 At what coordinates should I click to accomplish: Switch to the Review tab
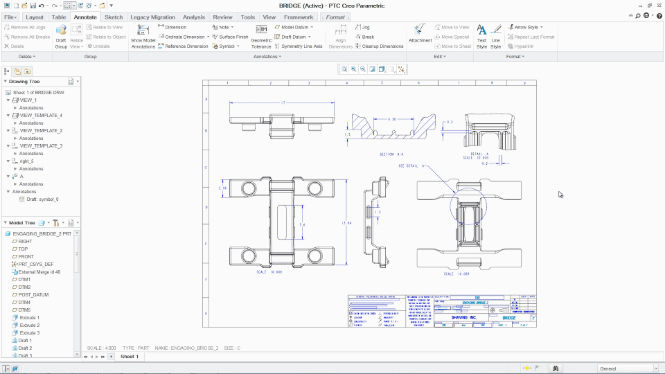click(222, 17)
